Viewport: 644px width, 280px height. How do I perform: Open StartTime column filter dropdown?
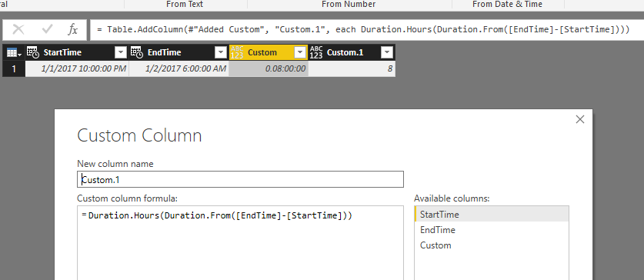[121, 52]
